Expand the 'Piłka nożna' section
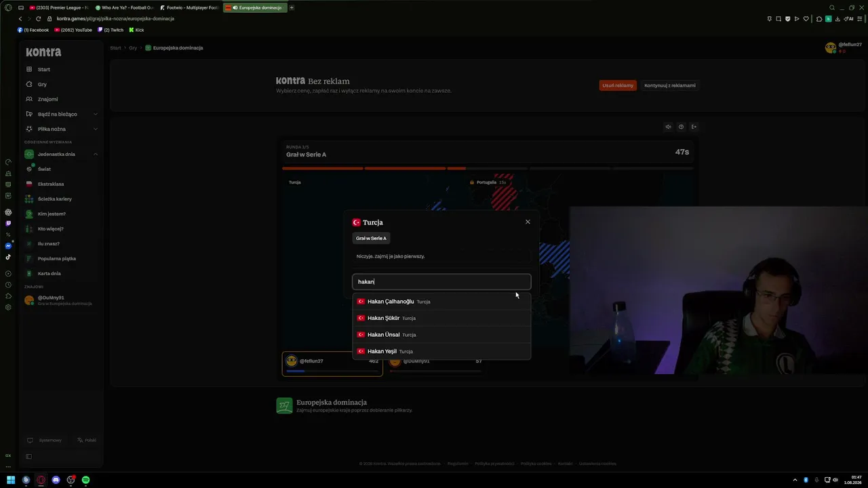 62,129
